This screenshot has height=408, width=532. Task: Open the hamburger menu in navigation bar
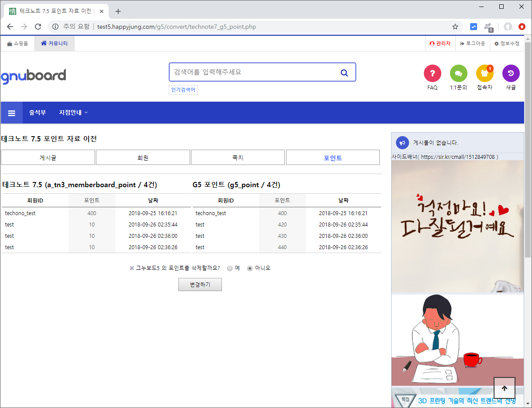coord(12,113)
